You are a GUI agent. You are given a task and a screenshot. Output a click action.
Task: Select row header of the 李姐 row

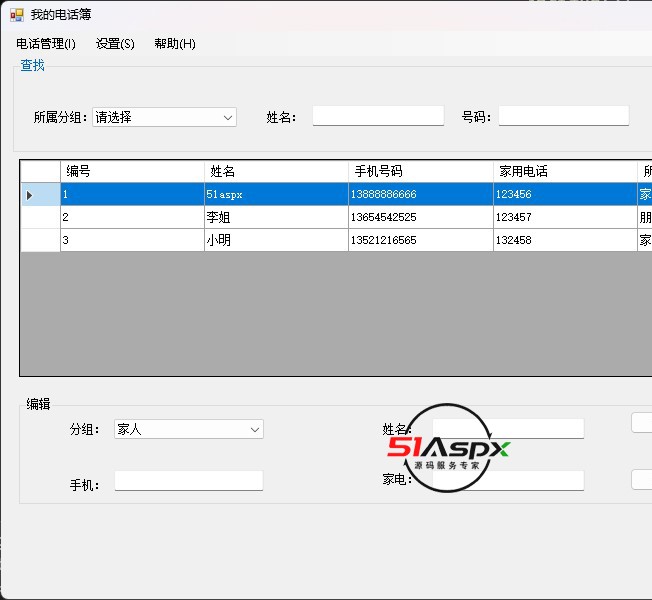tap(40, 217)
